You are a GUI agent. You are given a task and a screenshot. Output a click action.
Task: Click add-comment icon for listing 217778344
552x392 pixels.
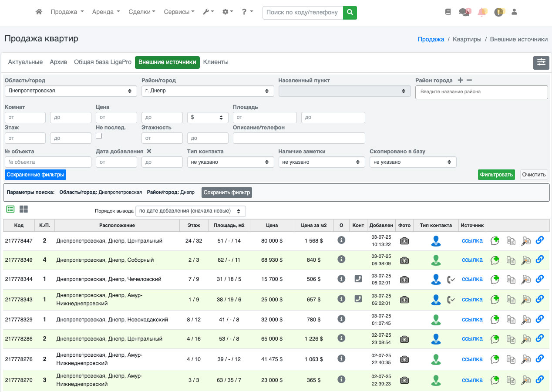tap(495, 279)
